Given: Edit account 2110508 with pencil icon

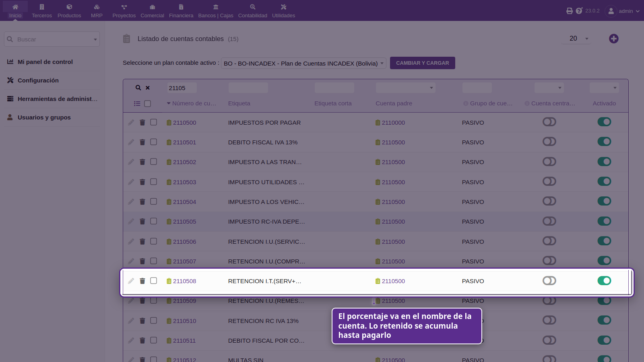Looking at the screenshot, I should click(x=131, y=281).
